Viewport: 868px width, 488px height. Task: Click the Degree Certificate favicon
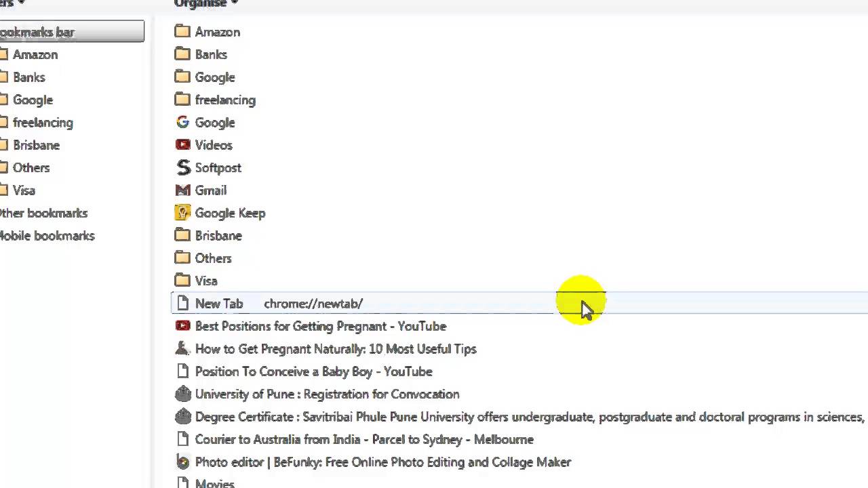pyautogui.click(x=182, y=417)
